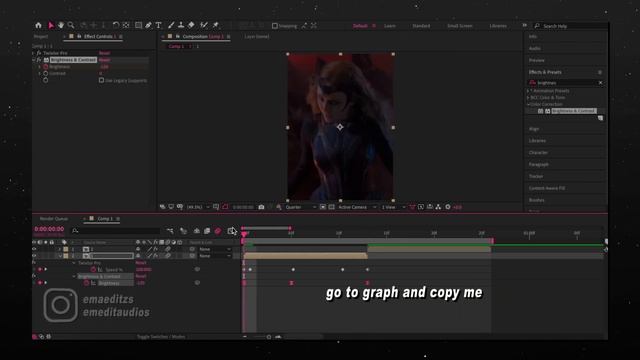The width and height of the screenshot is (640, 360).
Task: Click the timeline layer search field
Action: (x=116, y=231)
